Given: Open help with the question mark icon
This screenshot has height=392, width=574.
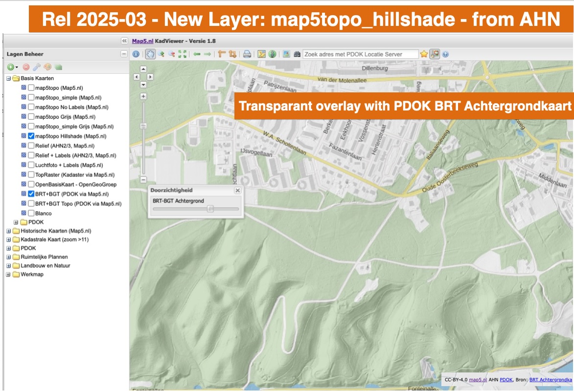Looking at the screenshot, I should [445, 54].
